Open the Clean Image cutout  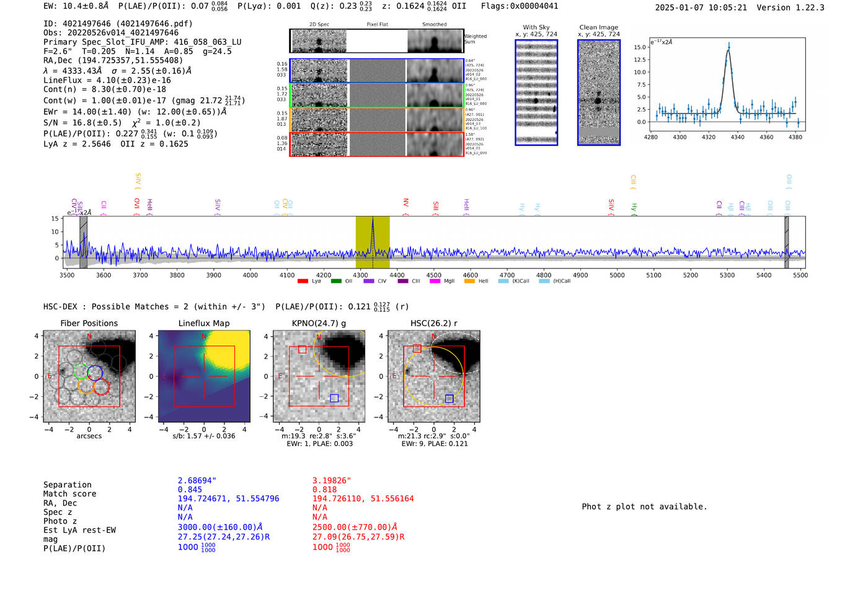click(x=599, y=92)
